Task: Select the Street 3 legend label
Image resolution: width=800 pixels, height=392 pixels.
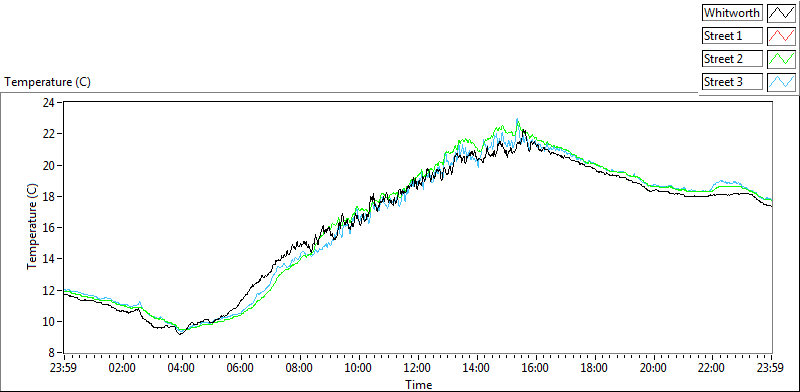Action: pyautogui.click(x=732, y=82)
